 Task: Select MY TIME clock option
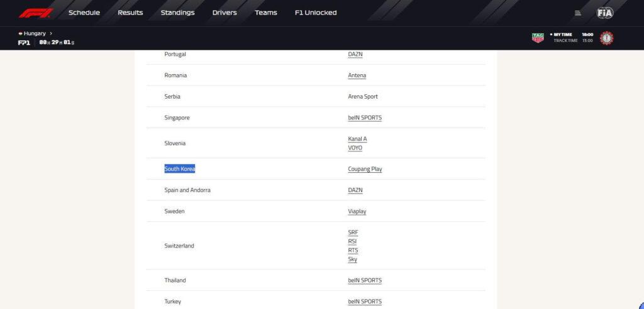pyautogui.click(x=572, y=35)
